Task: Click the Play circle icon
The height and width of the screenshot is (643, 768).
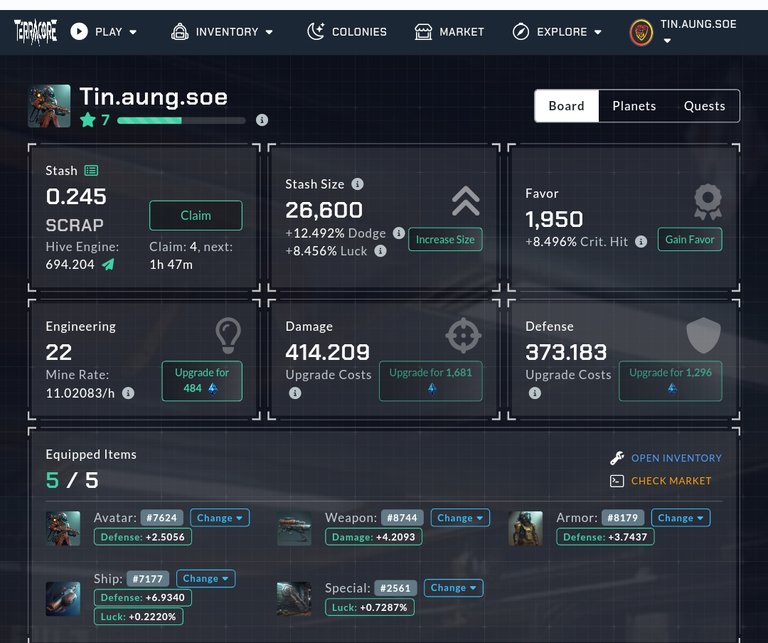Action: (x=79, y=32)
